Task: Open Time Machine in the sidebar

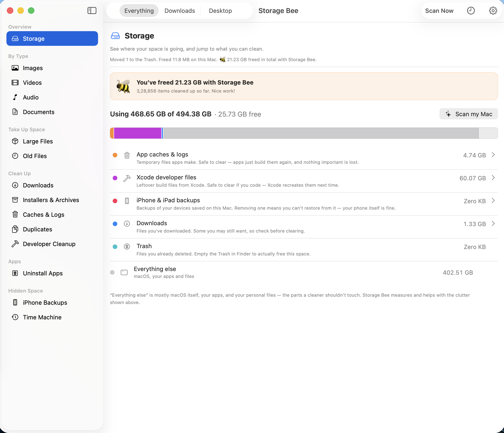Action: pos(52,317)
